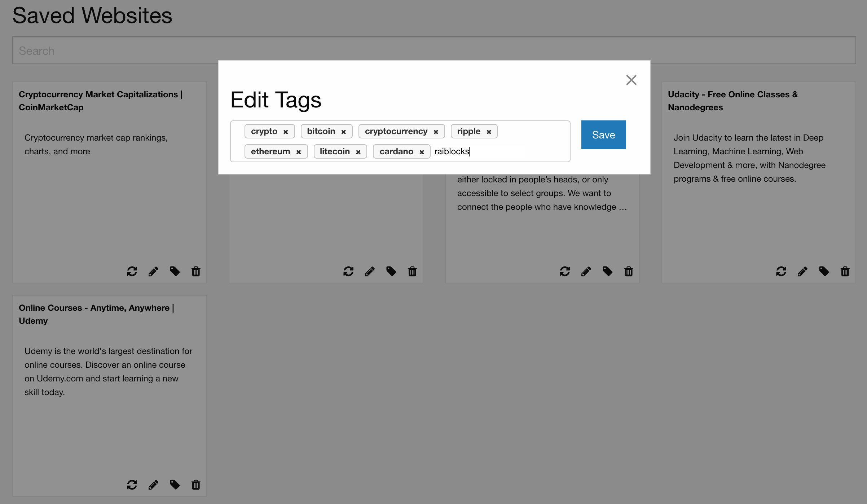Open tag editor for Udemy card
This screenshot has width=867, height=504.
(175, 485)
